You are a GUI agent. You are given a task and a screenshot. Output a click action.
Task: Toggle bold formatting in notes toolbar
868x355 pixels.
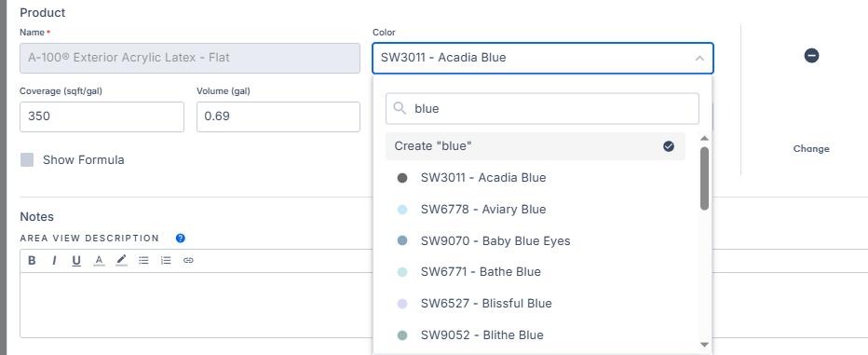[x=32, y=260]
